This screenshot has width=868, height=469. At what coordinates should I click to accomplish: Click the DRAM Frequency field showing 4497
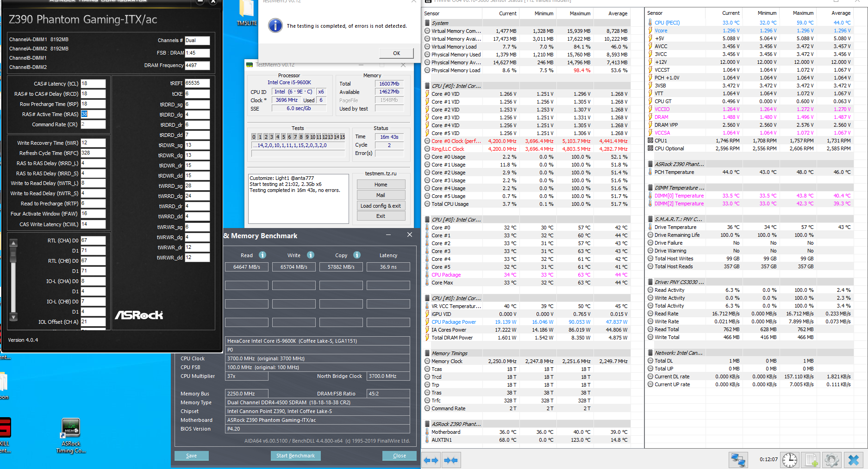click(x=197, y=66)
